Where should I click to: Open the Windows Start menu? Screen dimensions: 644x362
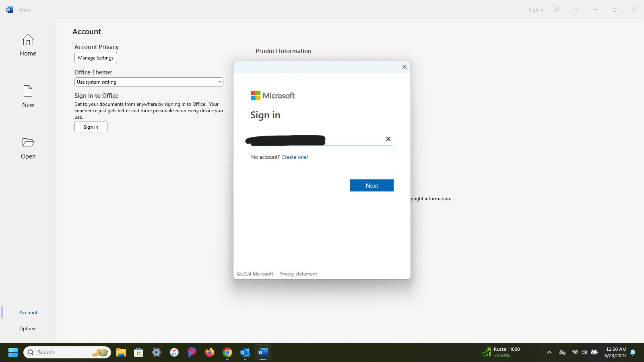pos(13,352)
